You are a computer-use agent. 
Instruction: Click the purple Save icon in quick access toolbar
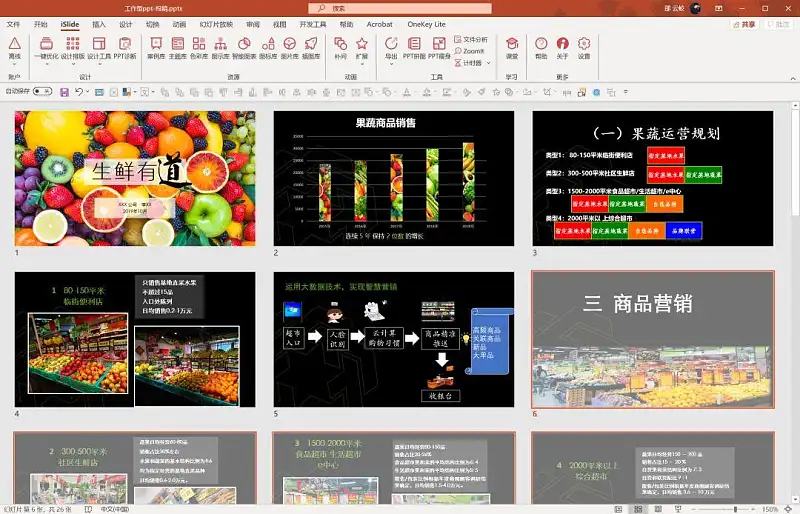[64, 92]
